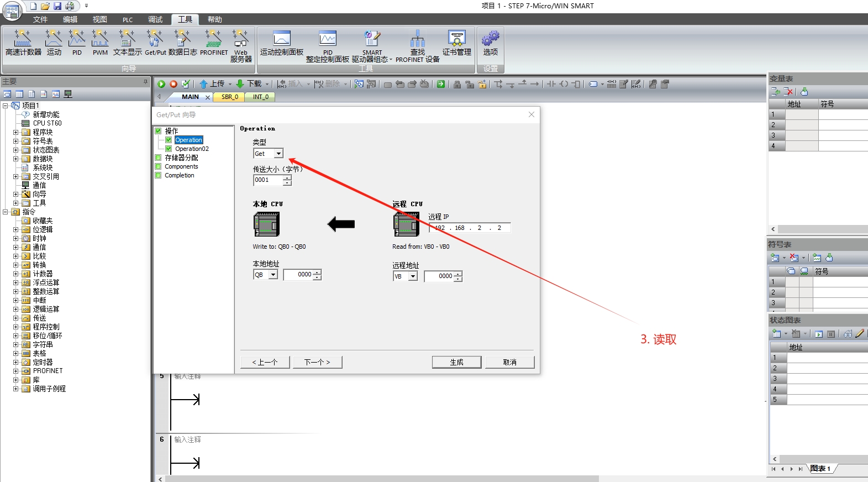Open 运动控制面板 tool
The width and height of the screenshot is (868, 482).
pos(282,43)
